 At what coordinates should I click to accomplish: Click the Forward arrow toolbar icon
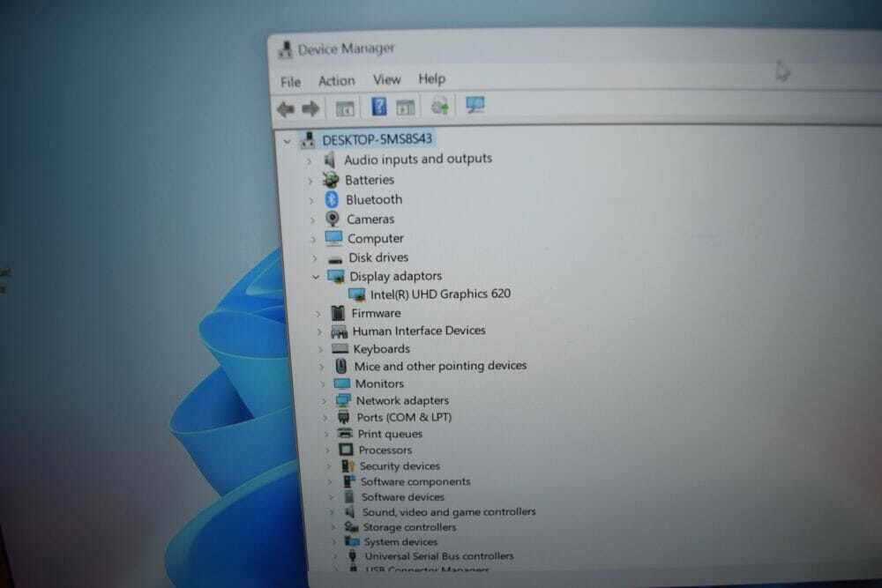(x=310, y=108)
